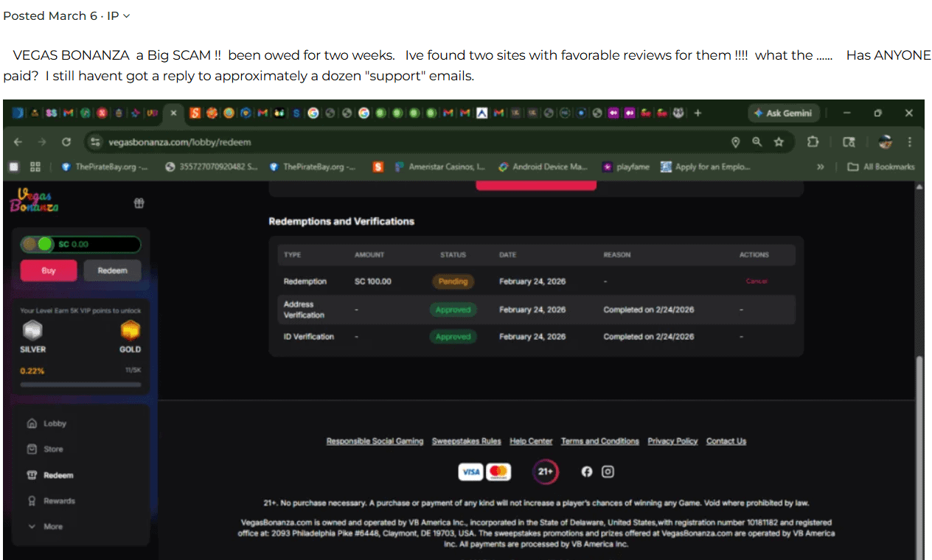Screen dimensions: 932x560
Task: Click the 21+ age badge in the footer
Action: pos(545,471)
